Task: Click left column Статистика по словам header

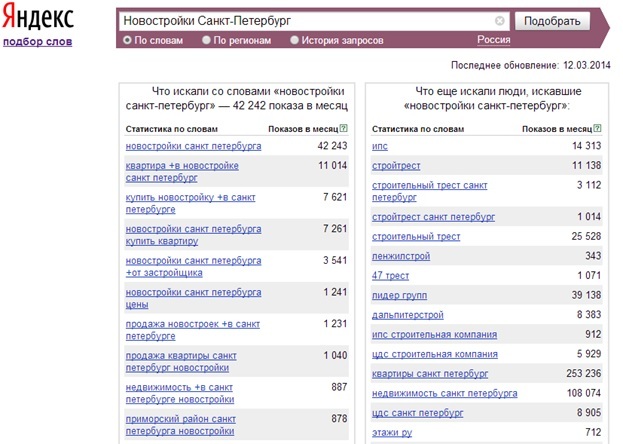Action: tap(172, 129)
